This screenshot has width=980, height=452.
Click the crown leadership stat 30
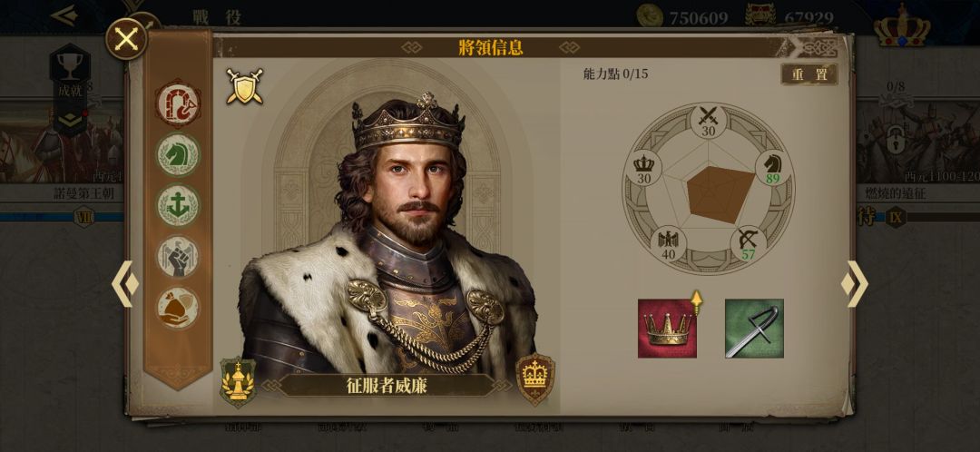click(x=643, y=169)
